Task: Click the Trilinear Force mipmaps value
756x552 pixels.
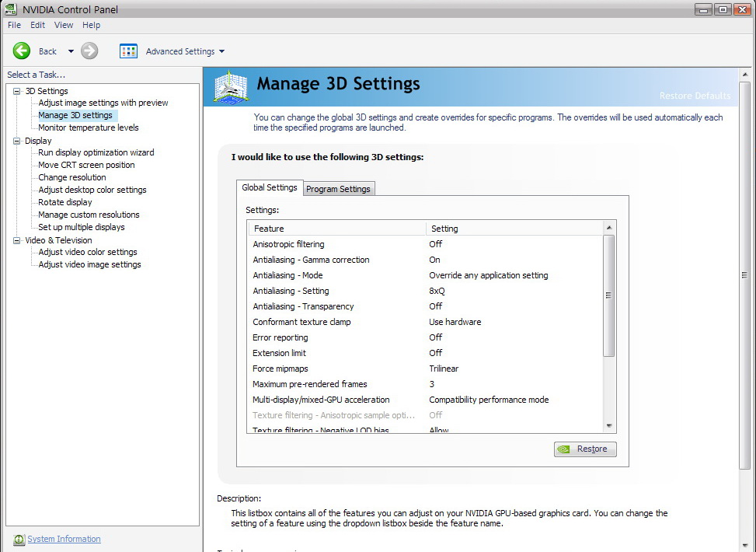Action: (x=444, y=369)
